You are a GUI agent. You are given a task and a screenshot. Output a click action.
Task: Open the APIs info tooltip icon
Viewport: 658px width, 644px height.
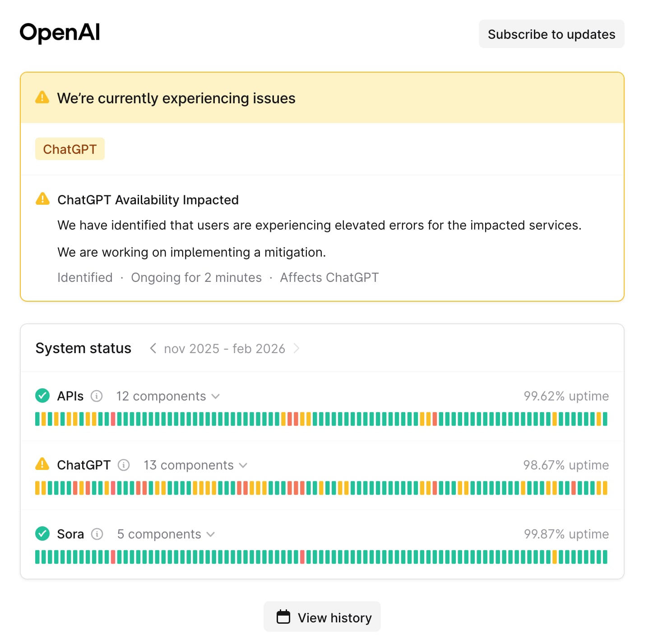[97, 396]
